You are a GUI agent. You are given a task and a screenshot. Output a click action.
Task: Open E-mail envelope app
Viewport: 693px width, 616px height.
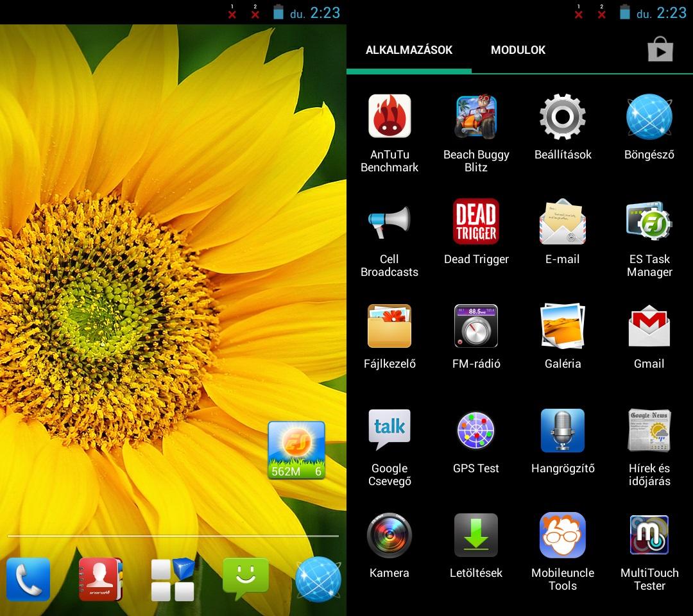pos(563,221)
